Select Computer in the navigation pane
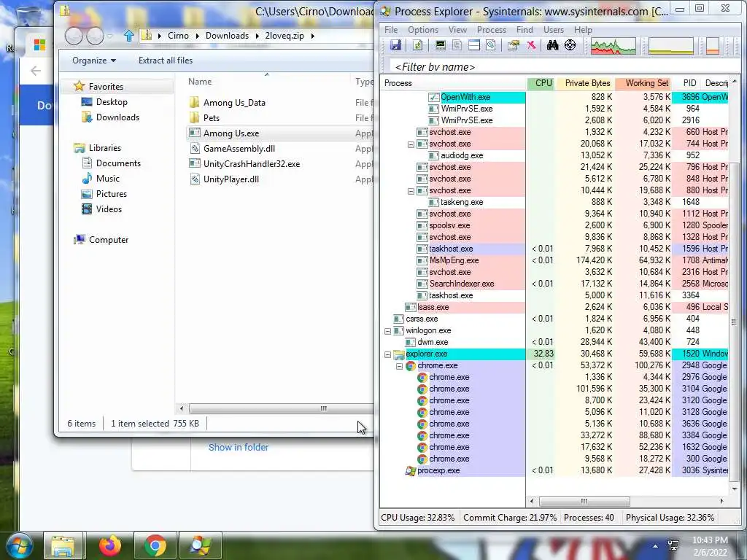 [109, 240]
